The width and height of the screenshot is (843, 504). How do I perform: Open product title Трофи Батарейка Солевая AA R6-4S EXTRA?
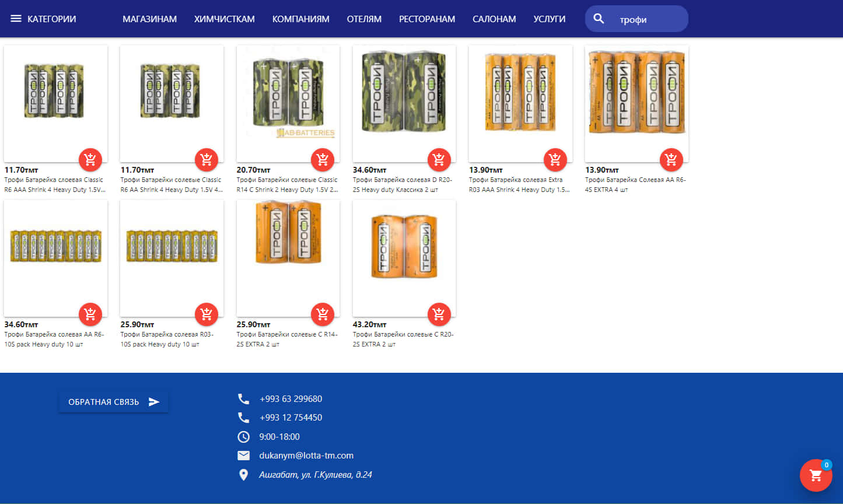(x=635, y=184)
